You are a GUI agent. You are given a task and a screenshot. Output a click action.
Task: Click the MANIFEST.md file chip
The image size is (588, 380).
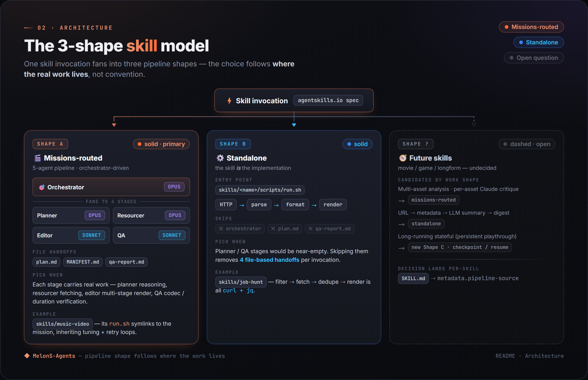83,262
